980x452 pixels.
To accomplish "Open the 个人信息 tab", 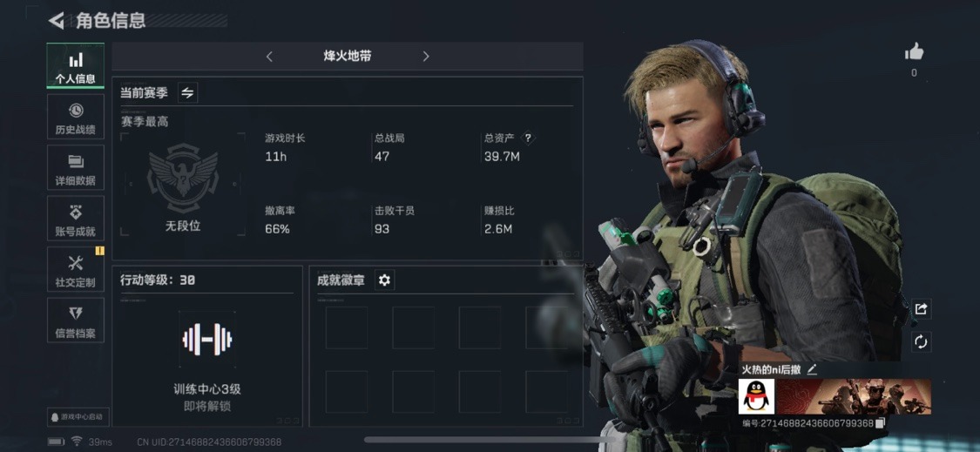I will click(75, 65).
